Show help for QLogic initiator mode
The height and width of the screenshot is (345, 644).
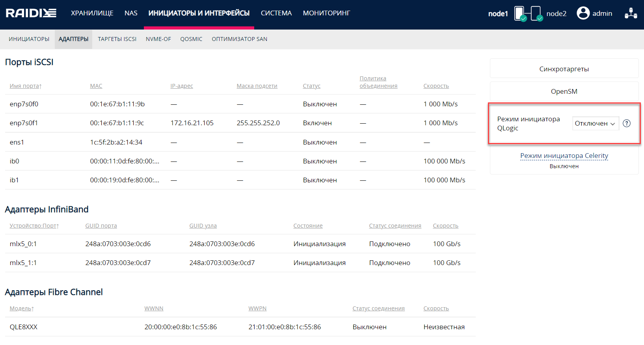(x=627, y=123)
